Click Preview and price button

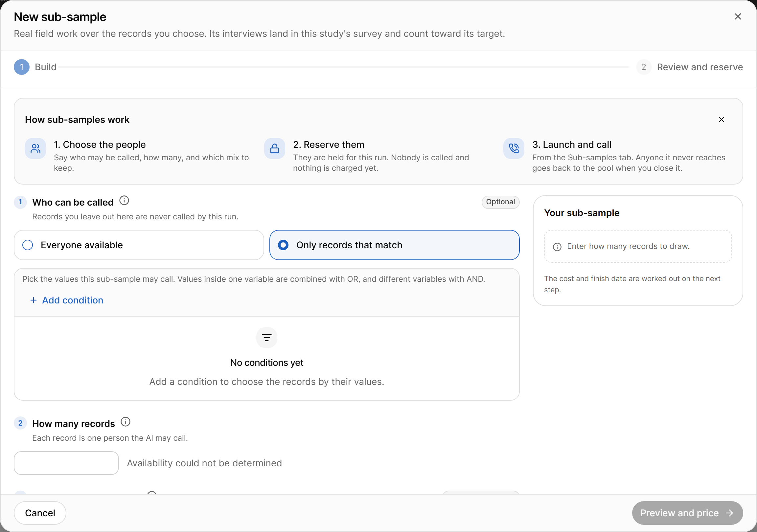click(687, 513)
